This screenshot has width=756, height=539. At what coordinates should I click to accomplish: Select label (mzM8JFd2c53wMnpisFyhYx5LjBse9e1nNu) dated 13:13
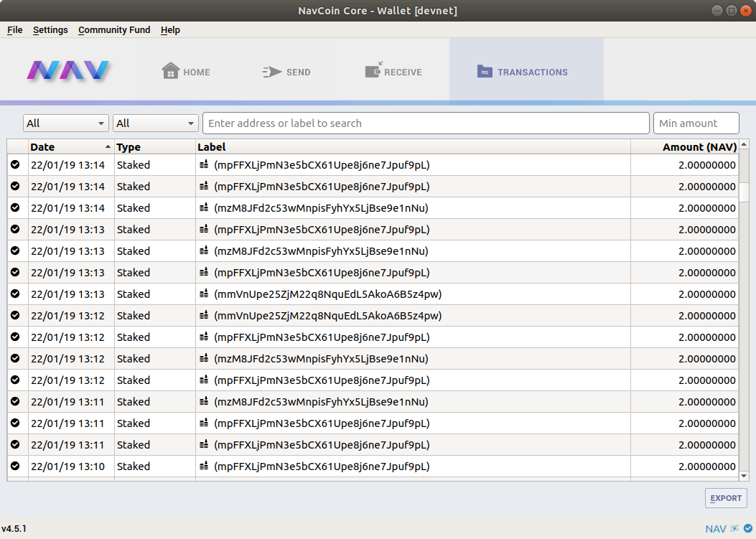(x=321, y=250)
